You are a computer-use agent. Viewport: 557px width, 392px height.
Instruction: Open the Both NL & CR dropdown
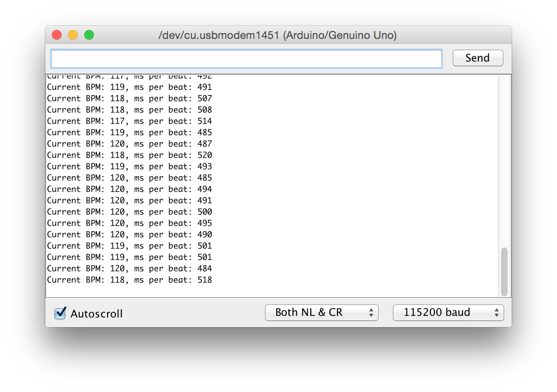[x=321, y=313]
